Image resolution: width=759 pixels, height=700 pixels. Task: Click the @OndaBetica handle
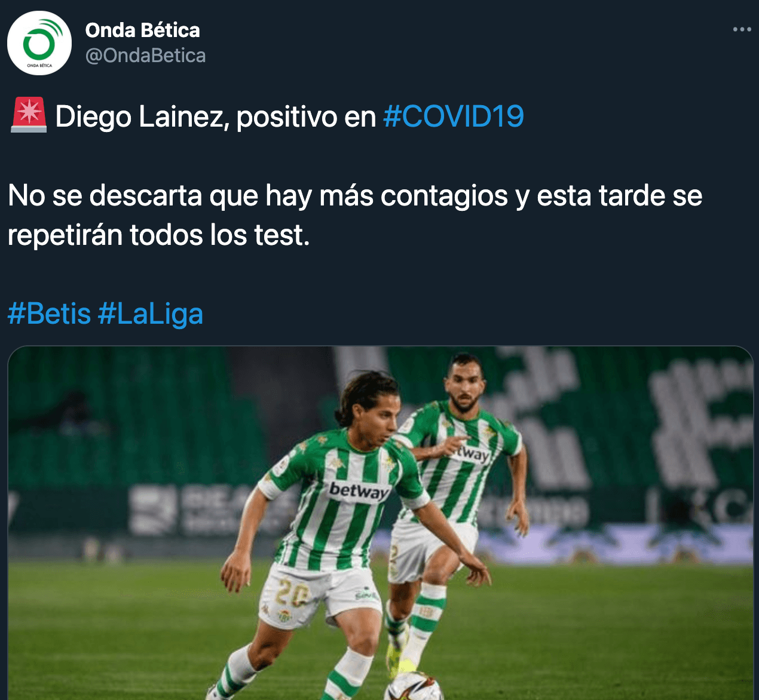tap(145, 56)
